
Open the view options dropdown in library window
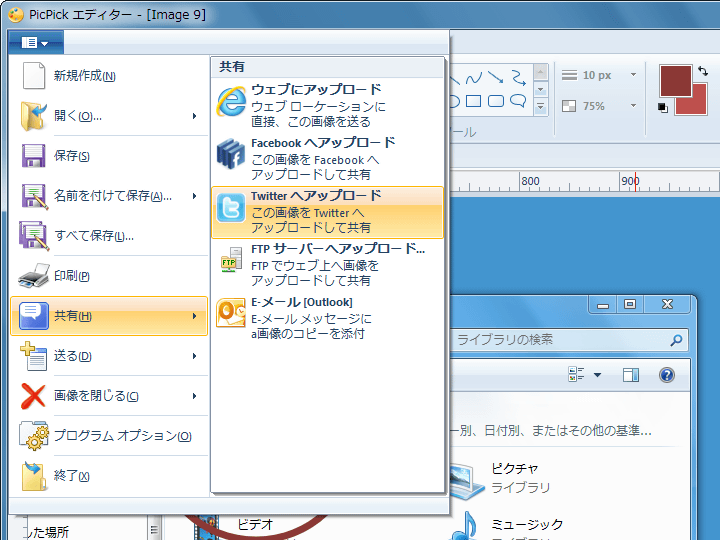pyautogui.click(x=597, y=375)
